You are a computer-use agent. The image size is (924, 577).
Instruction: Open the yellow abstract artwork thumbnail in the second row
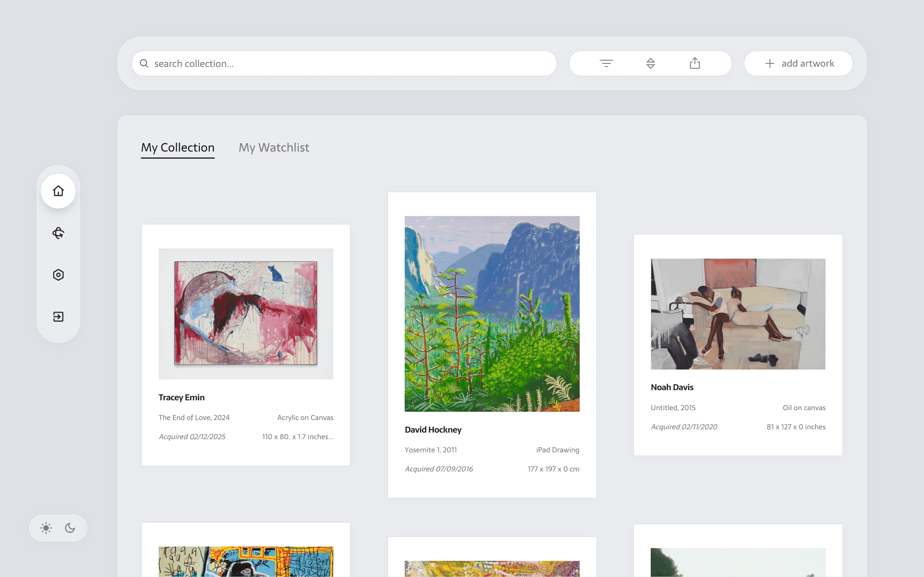pos(492,569)
